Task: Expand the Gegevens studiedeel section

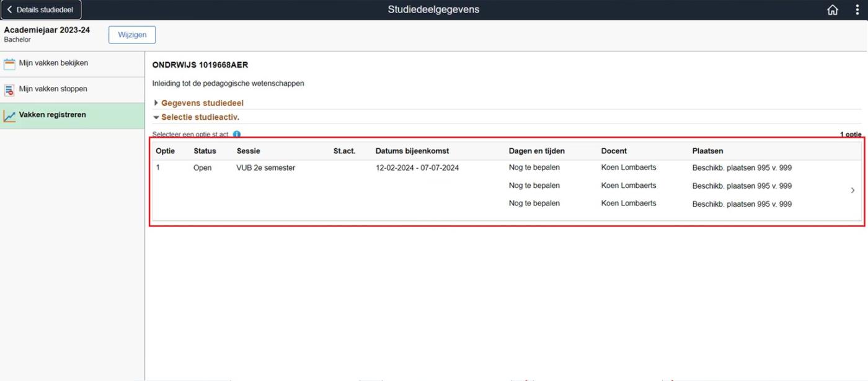Action: pos(202,103)
